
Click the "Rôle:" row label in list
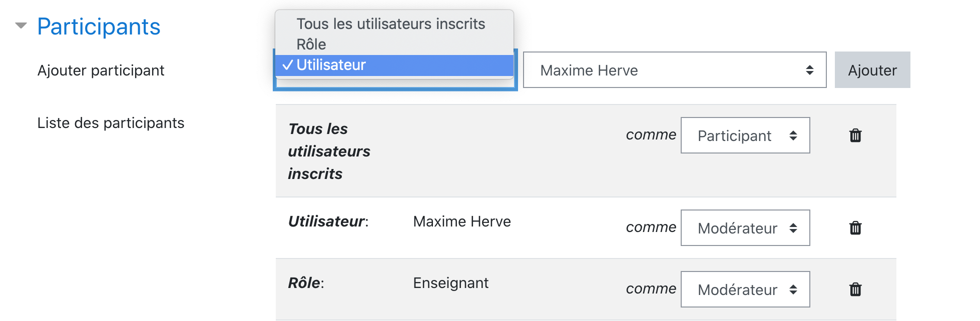tap(306, 283)
